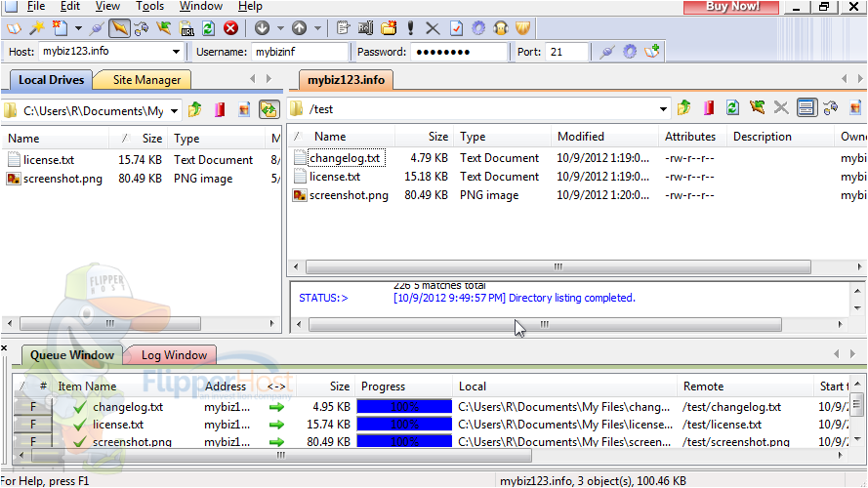Click the Delete X icon in main toolbar

point(433,27)
